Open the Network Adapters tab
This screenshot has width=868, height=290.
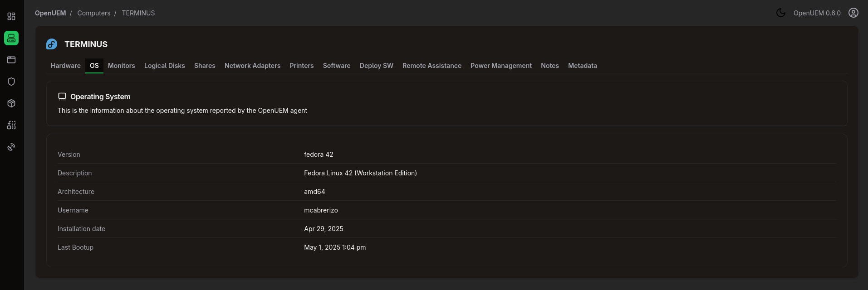[x=252, y=66]
